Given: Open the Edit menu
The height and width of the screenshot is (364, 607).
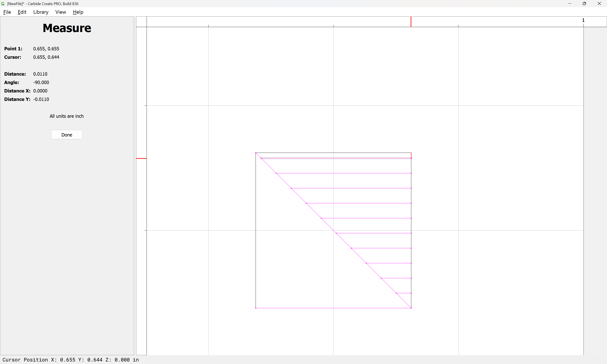Looking at the screenshot, I should point(22,12).
